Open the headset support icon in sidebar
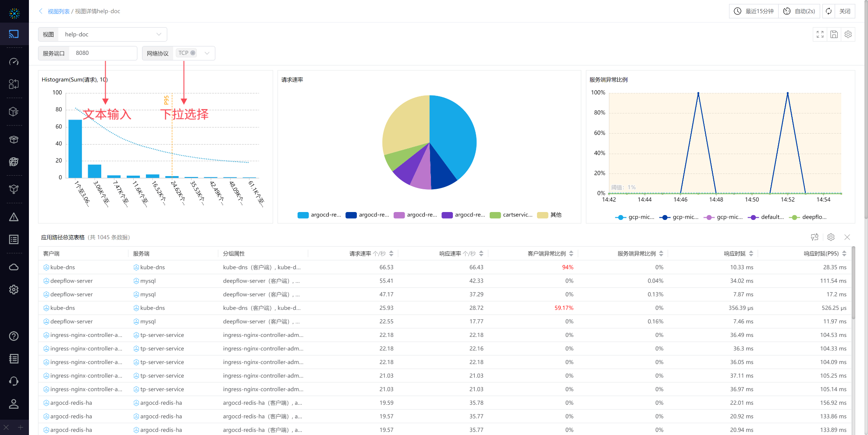 pos(14,381)
